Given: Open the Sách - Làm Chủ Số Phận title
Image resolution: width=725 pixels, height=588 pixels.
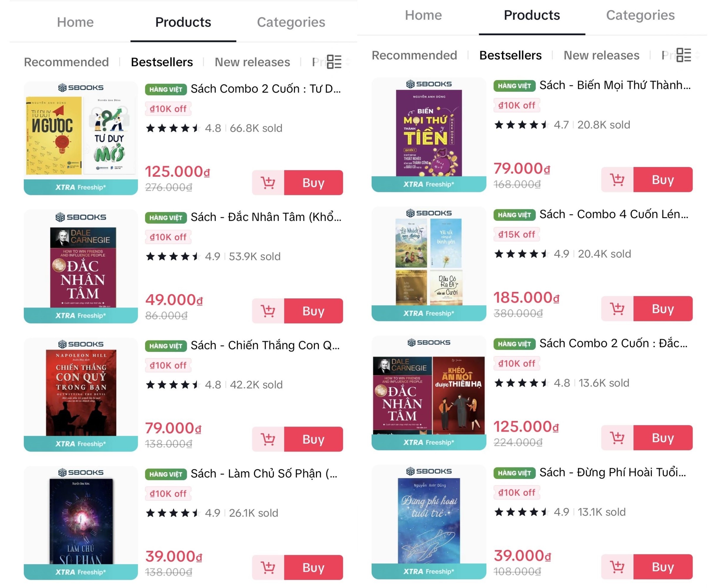Looking at the screenshot, I should point(264,473).
